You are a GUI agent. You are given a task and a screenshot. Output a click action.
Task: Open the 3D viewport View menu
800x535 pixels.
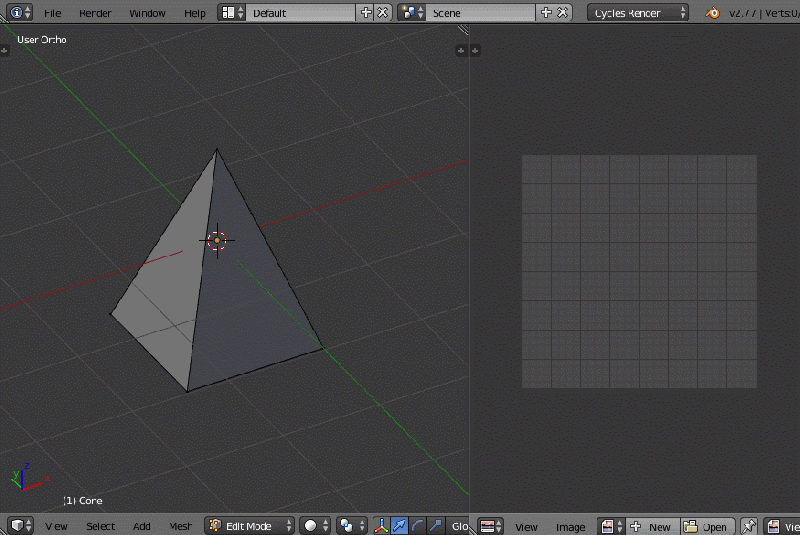(56, 526)
